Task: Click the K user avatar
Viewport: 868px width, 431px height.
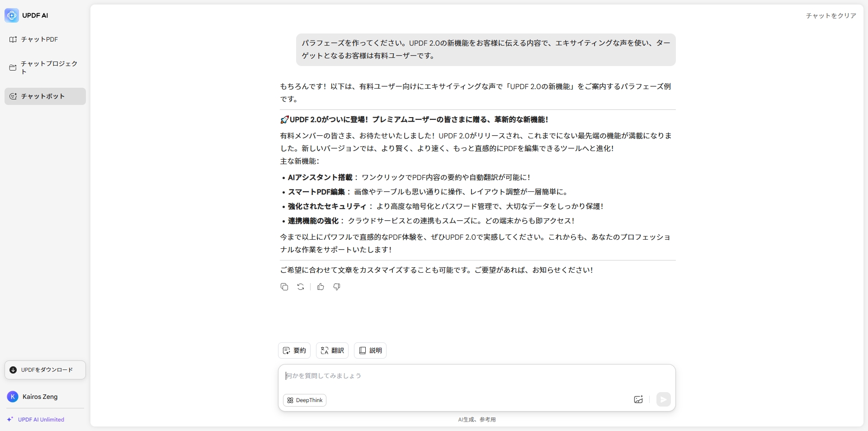Action: (13, 397)
